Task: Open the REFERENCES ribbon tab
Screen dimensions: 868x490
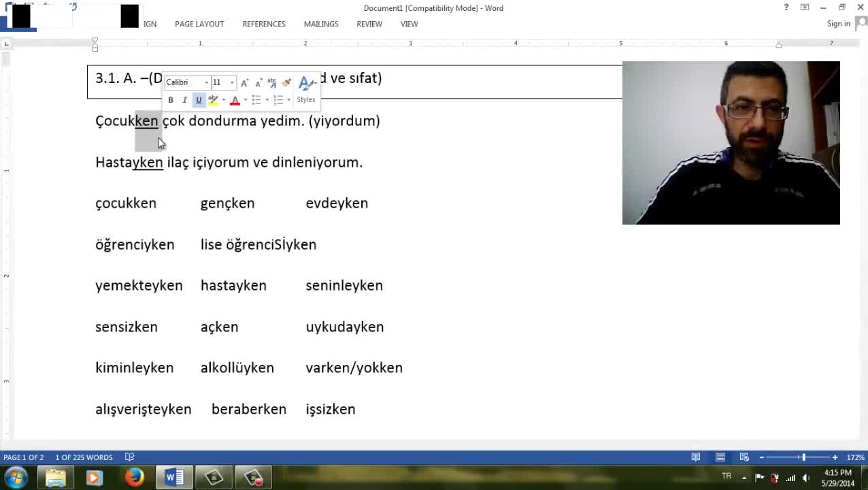Action: pyautogui.click(x=264, y=24)
